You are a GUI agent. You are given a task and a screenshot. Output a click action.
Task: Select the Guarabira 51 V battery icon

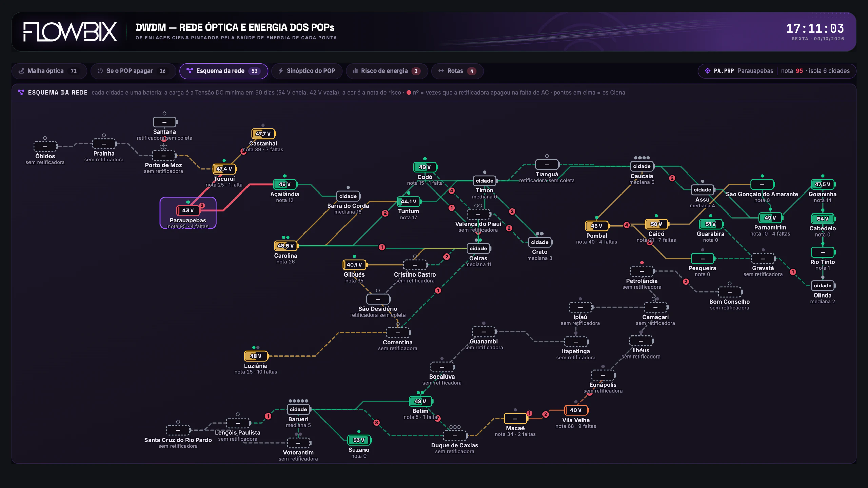(x=711, y=224)
